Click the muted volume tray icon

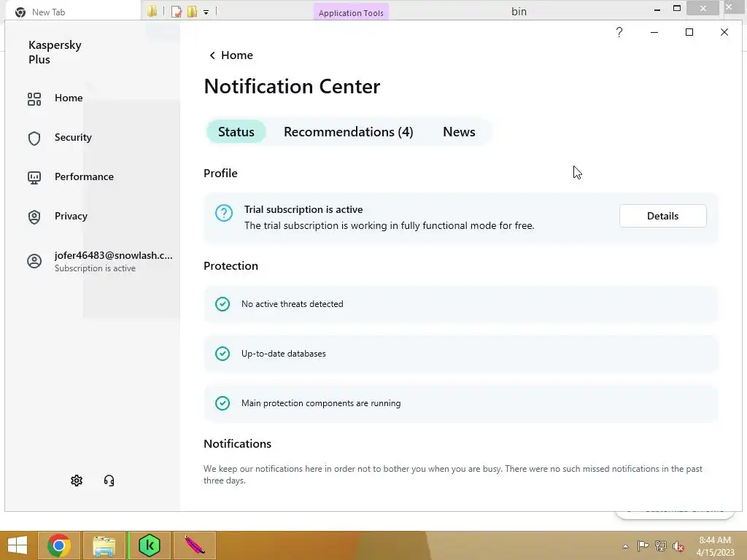pos(678,546)
